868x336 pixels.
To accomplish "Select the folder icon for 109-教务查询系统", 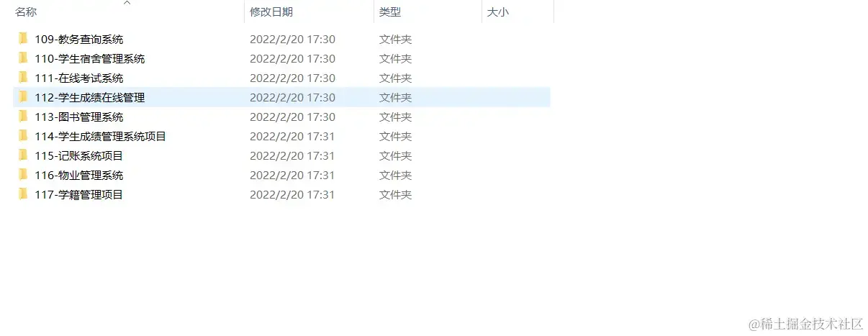I will pos(23,39).
